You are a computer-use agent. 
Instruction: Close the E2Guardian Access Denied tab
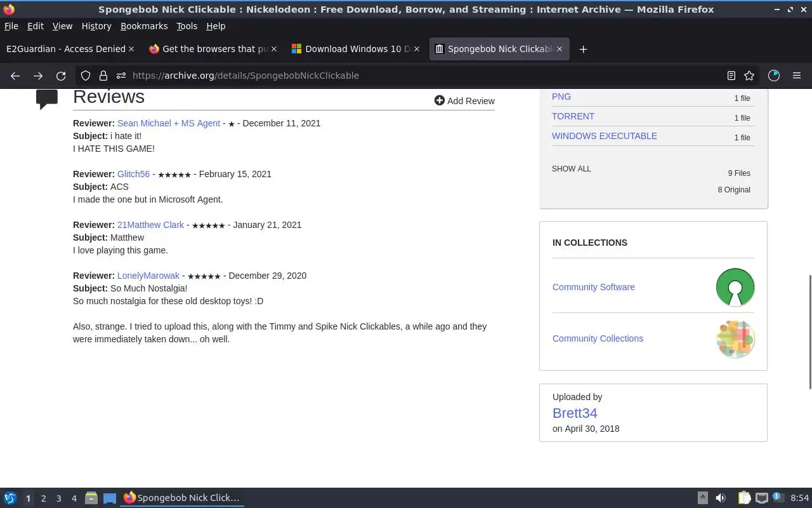(131, 49)
